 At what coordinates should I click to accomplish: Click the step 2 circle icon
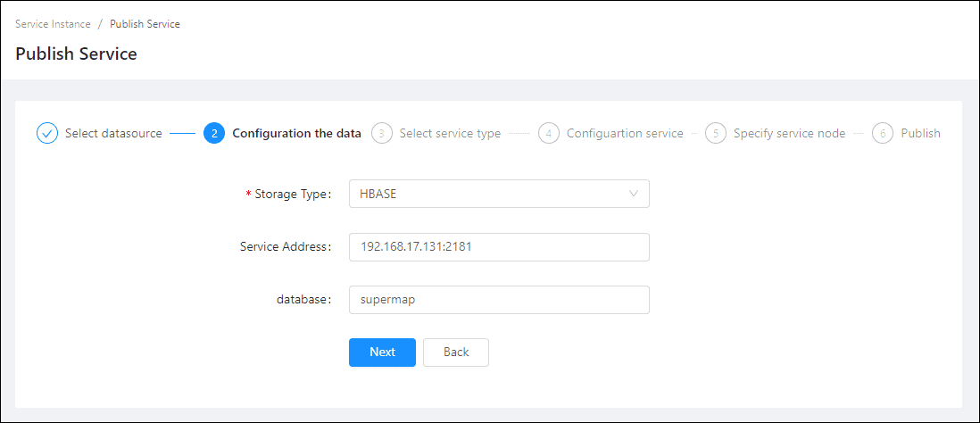coord(214,133)
